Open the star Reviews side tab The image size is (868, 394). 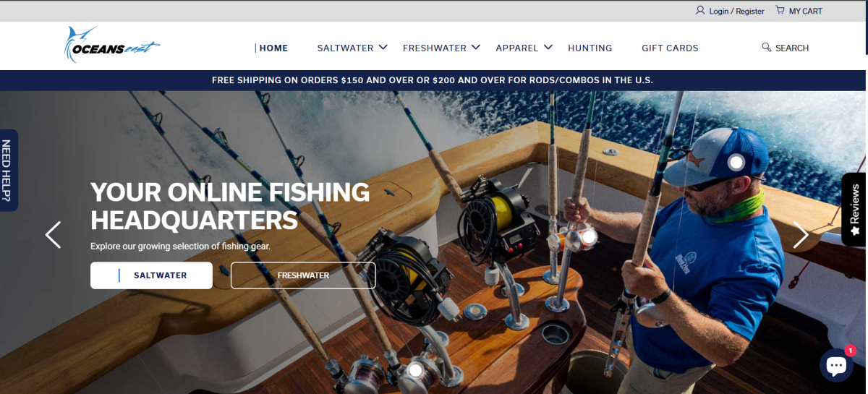pos(854,210)
